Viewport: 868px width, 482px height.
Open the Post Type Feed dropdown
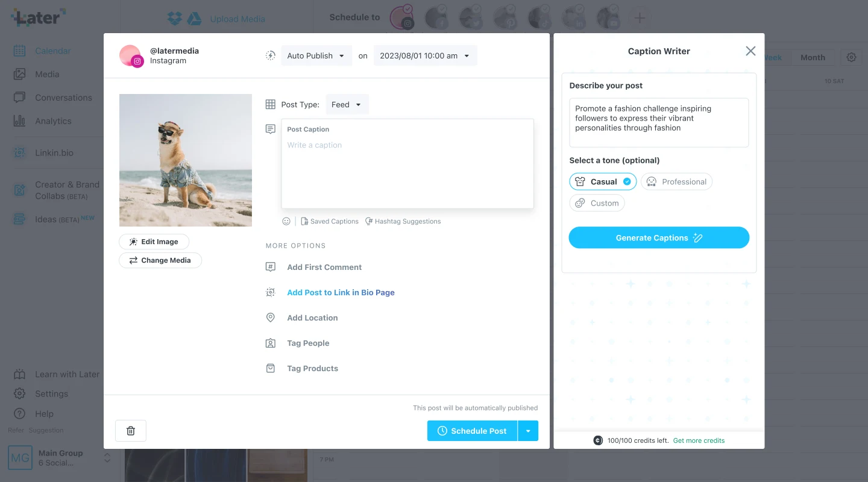(x=347, y=104)
